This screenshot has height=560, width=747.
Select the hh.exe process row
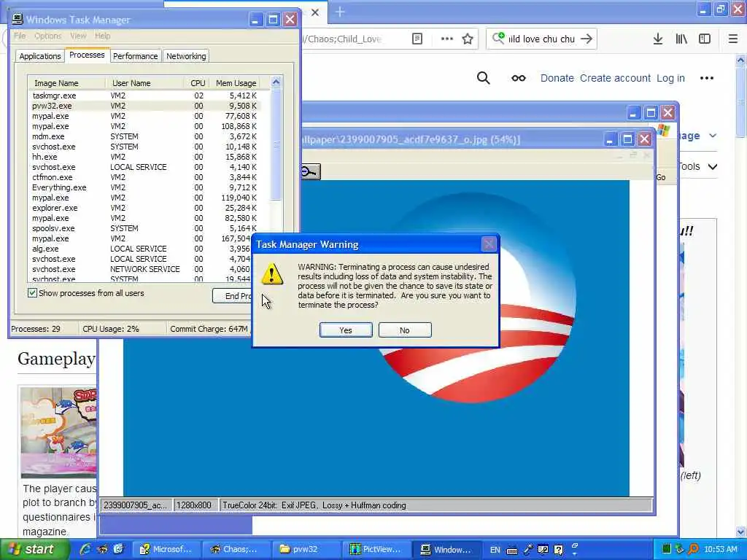click(x=144, y=157)
